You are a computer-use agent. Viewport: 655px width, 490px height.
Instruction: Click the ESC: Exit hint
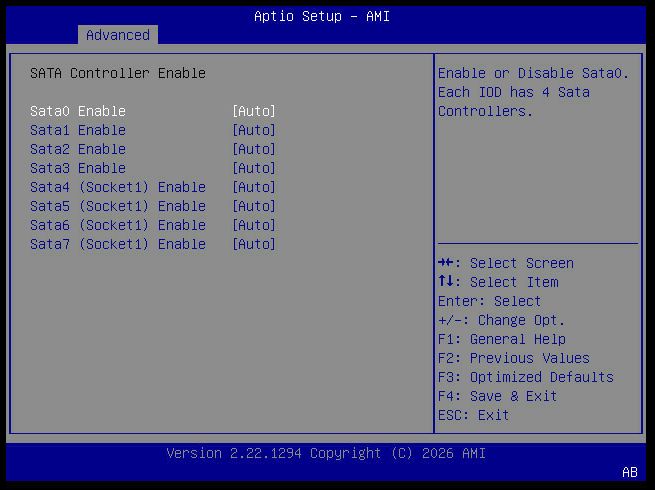pyautogui.click(x=473, y=415)
